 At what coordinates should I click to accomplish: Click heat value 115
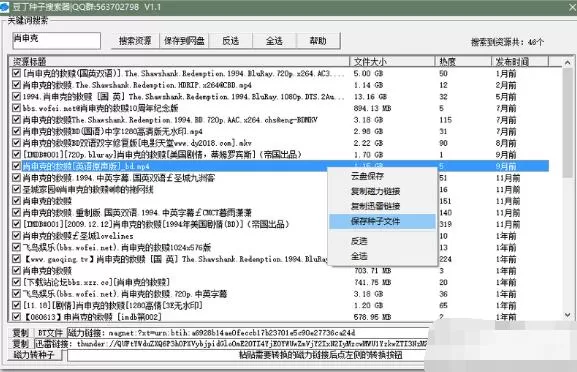(445, 120)
